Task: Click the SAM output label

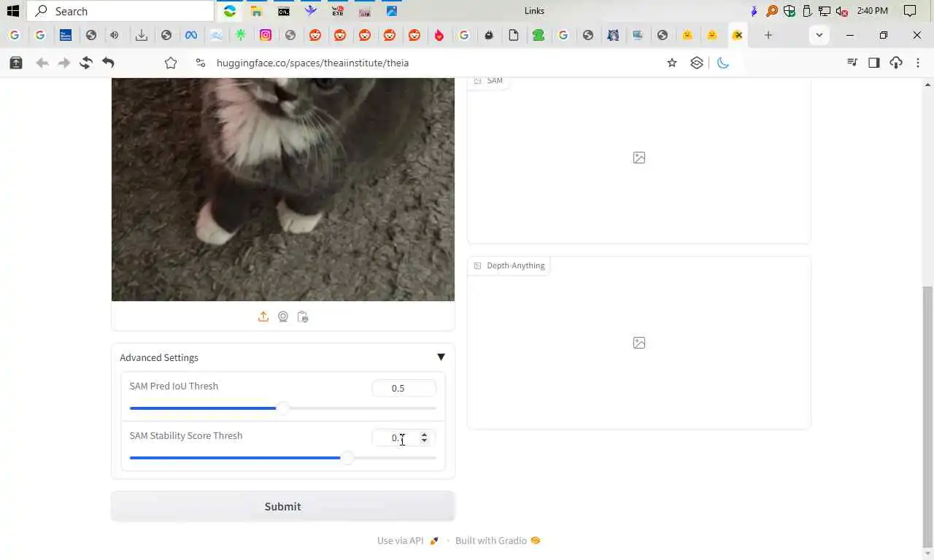Action: [x=489, y=81]
